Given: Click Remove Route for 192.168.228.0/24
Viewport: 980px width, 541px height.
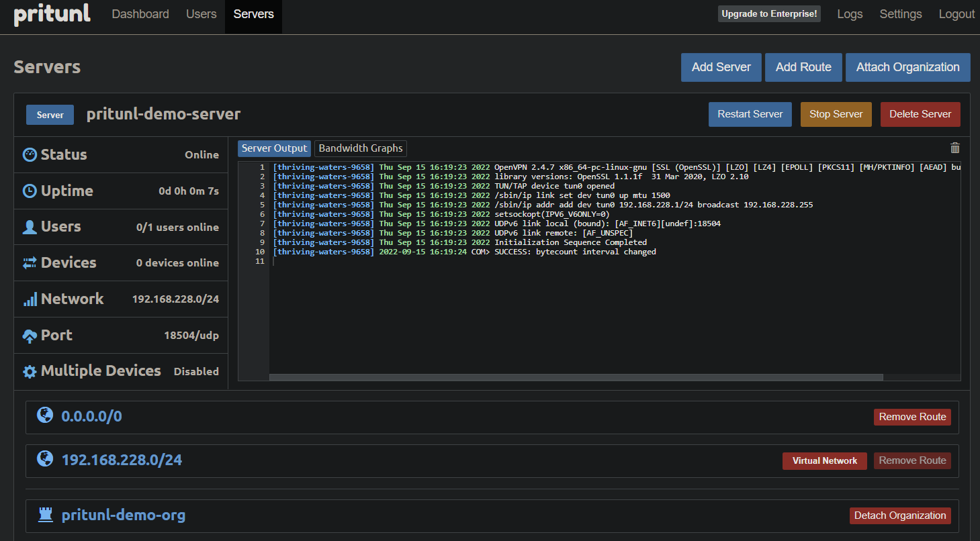Looking at the screenshot, I should point(912,460).
